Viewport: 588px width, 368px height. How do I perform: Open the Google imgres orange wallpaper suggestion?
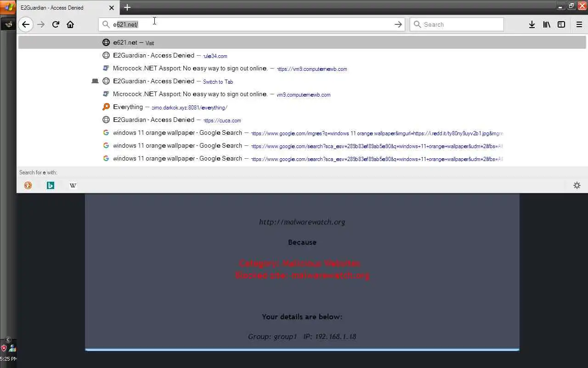coord(302,132)
